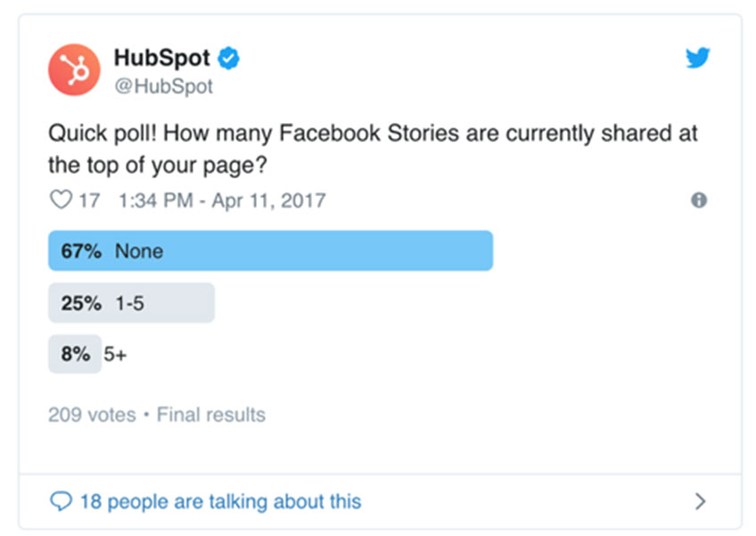Image resolution: width=756 pixels, height=536 pixels.
Task: Open the HubSpot display name
Action: click(x=161, y=58)
